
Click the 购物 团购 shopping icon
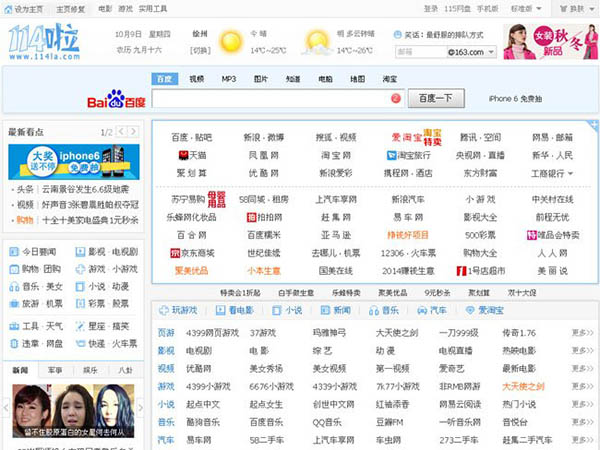14,269
